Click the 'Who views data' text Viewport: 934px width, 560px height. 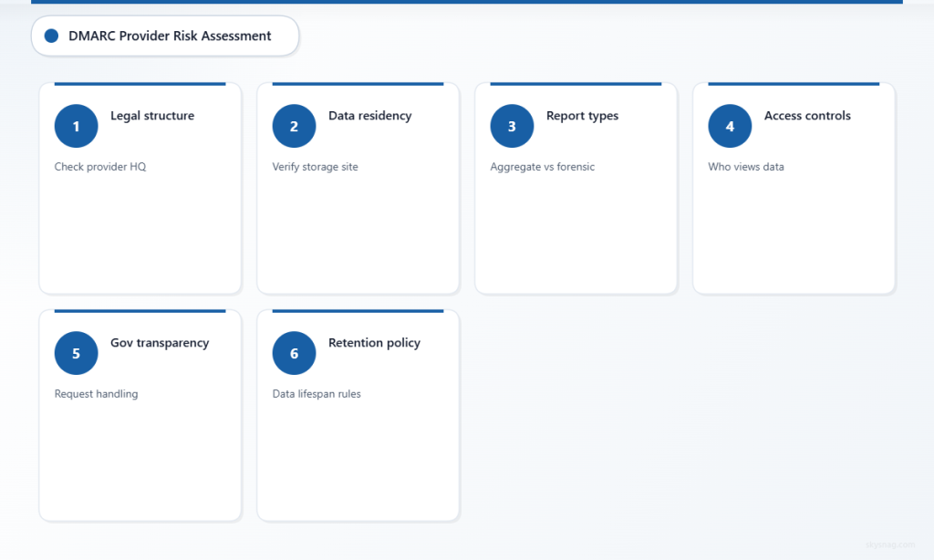tap(746, 167)
